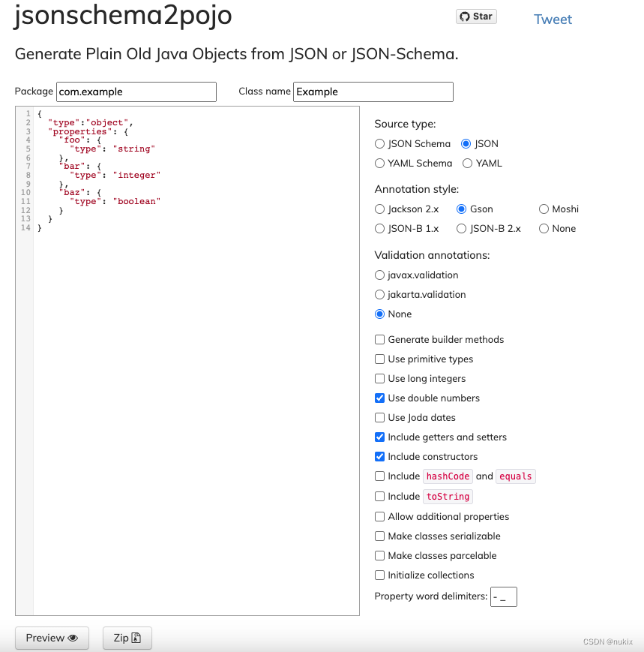Select jakarta.validation annotations

point(379,295)
